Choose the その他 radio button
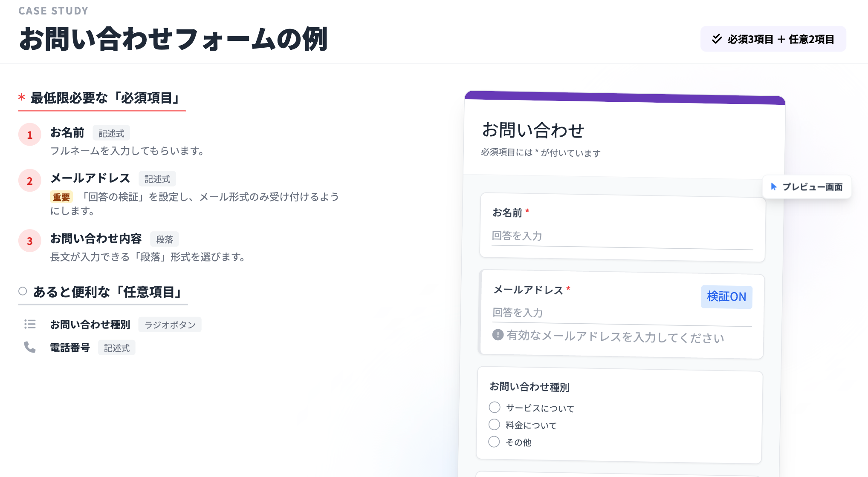This screenshot has height=477, width=868. pos(494,442)
